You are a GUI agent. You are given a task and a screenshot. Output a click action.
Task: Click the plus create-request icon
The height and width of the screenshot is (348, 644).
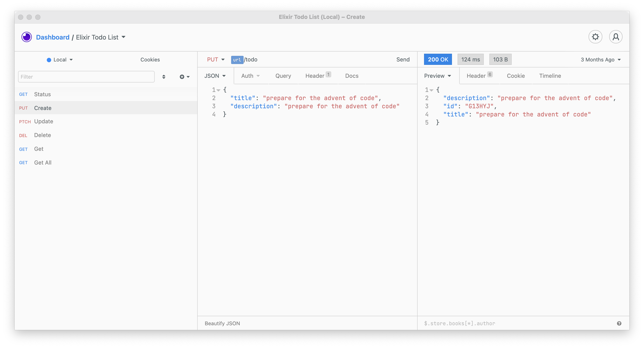(x=182, y=77)
